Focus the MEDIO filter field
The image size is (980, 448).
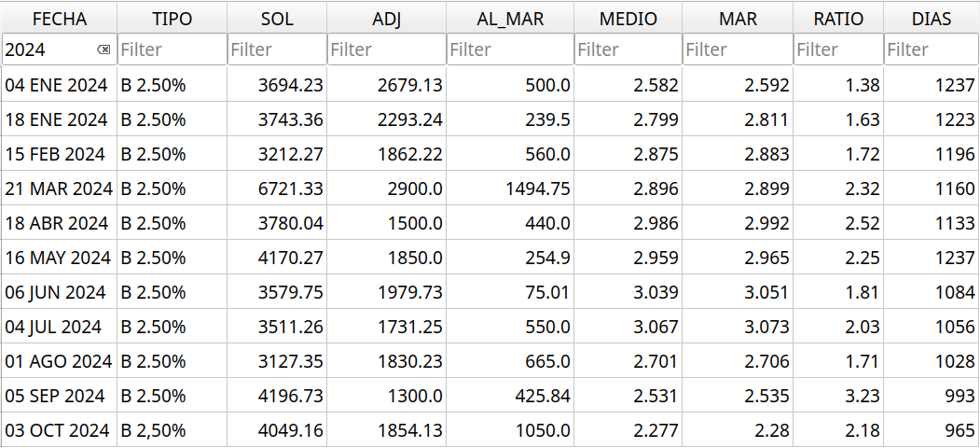pos(628,49)
